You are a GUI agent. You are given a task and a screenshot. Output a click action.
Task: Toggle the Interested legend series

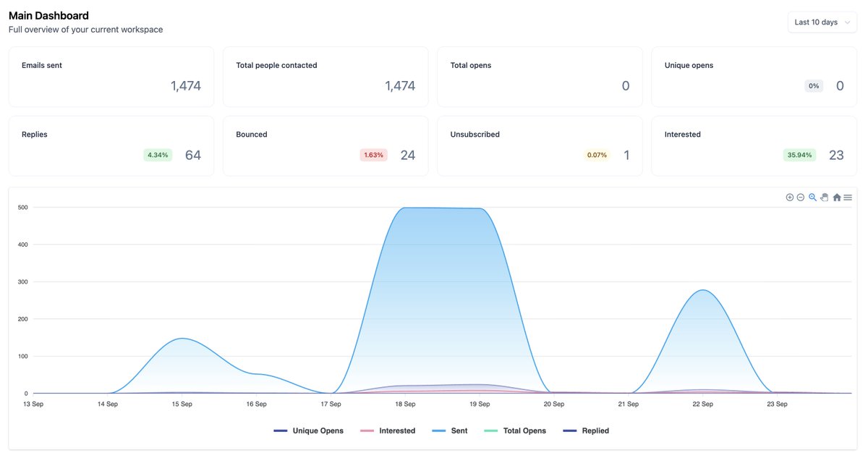388,431
